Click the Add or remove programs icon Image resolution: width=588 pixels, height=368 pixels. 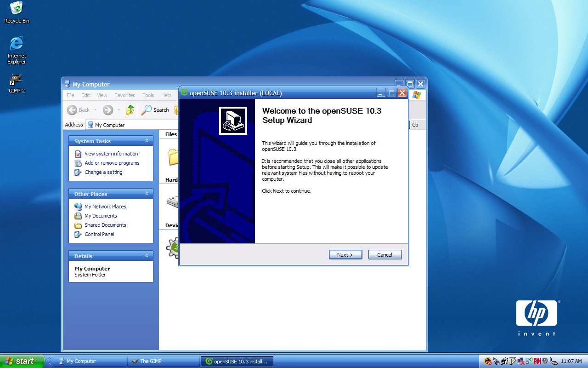point(78,163)
